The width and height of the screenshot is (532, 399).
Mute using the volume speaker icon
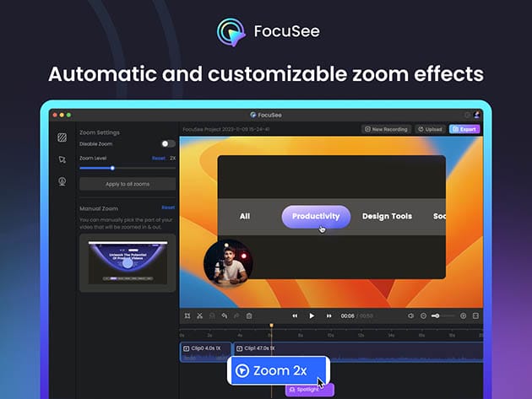pos(411,315)
